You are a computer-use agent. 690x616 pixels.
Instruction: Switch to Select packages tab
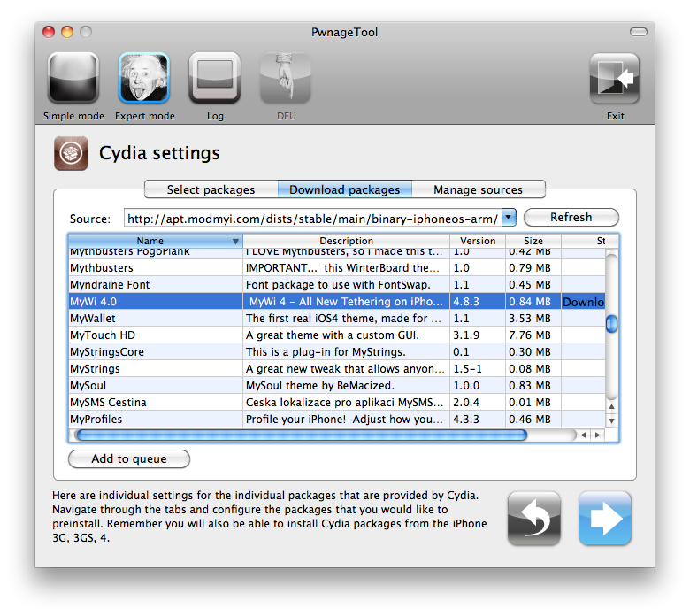coord(211,189)
